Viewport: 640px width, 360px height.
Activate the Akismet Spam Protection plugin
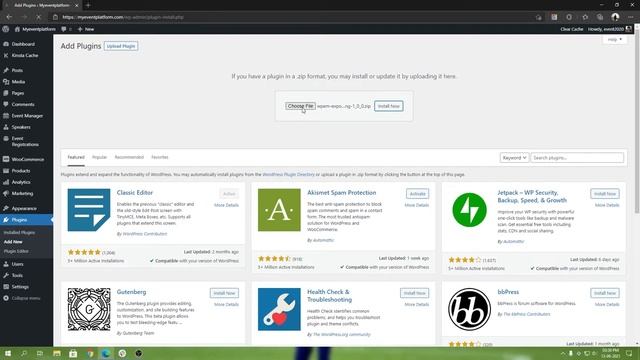[417, 193]
